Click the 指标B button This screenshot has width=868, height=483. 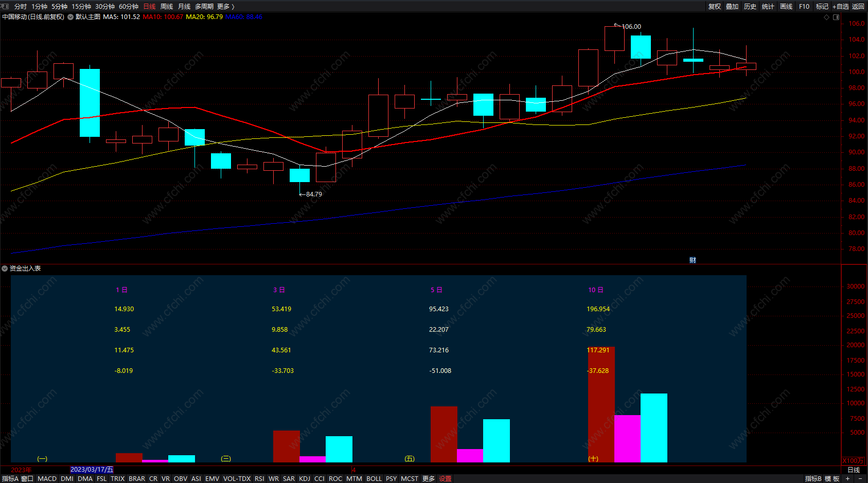(x=813, y=479)
